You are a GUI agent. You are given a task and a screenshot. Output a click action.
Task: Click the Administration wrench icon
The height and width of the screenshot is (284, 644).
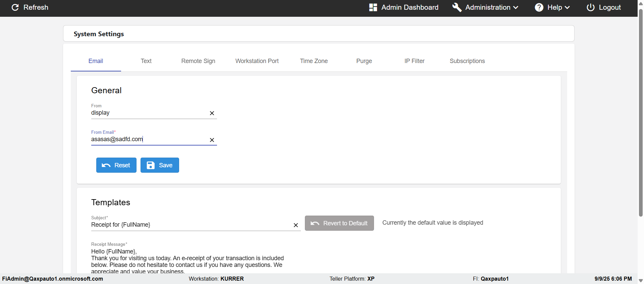click(x=457, y=7)
